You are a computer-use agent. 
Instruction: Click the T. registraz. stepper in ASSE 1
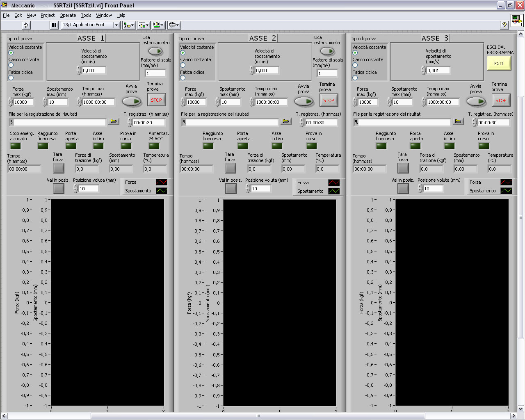pyautogui.click(x=130, y=122)
